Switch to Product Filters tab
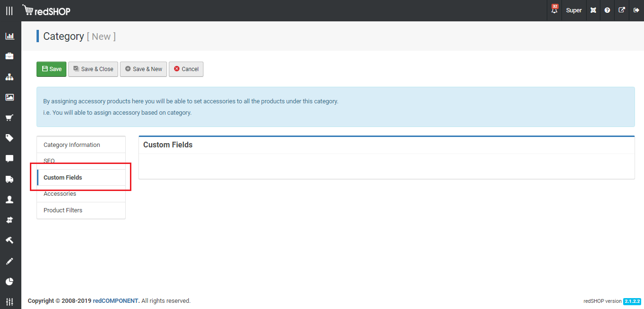The width and height of the screenshot is (644, 309). pyautogui.click(x=81, y=210)
